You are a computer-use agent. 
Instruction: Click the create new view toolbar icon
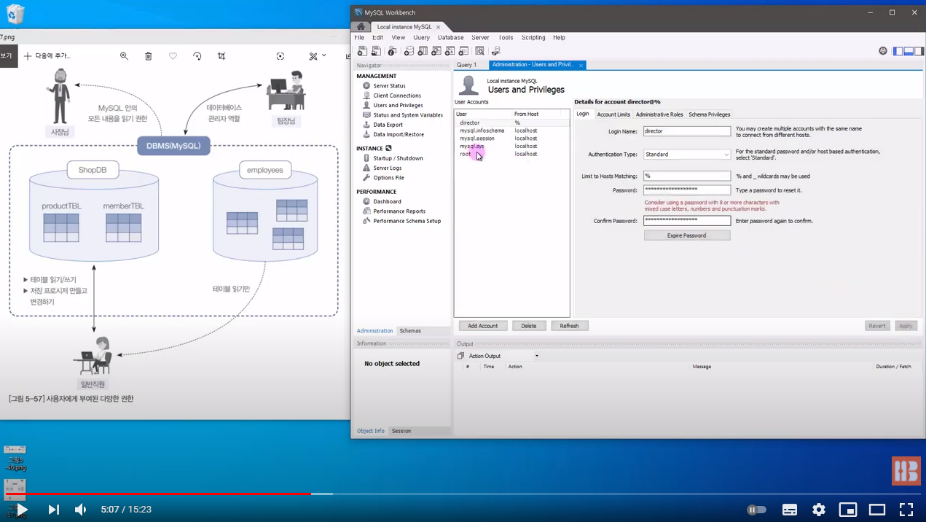(436, 51)
